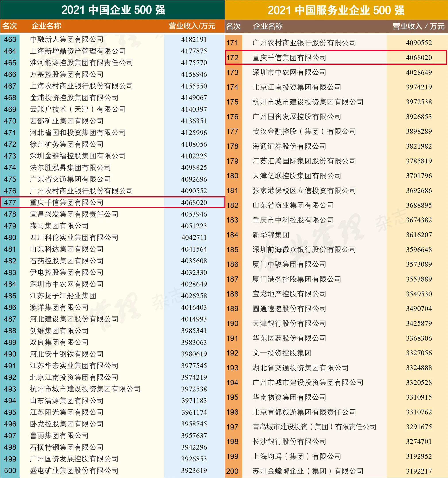The image size is (448, 478).
Task: Click 苏州金螳螂企业（集团）有限公司 row
Action: (308, 471)
